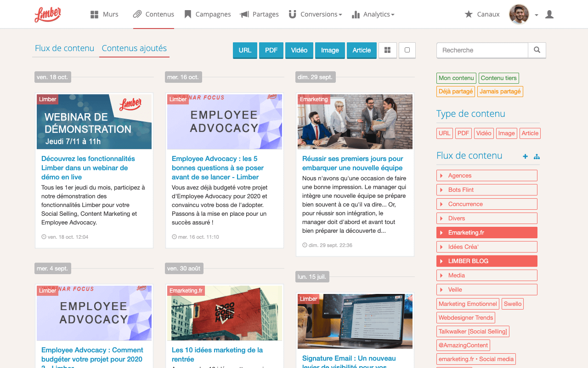Add a new flux with plus icon
The height and width of the screenshot is (368, 588).
click(525, 157)
